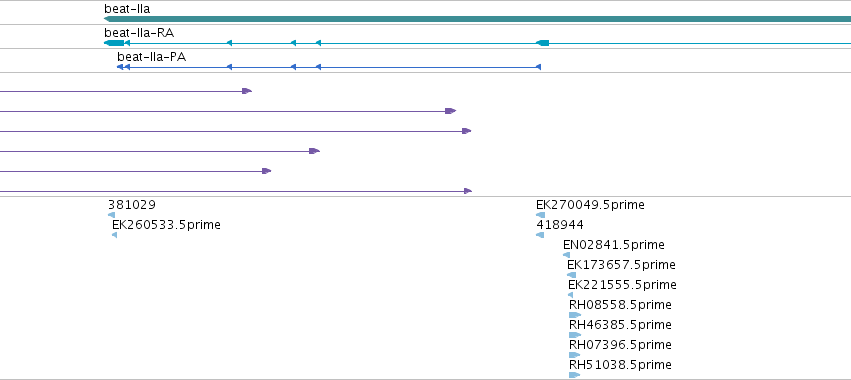Click the EK173657.5prime marker arrow
Image resolution: width=851 pixels, height=380 pixels.
click(x=571, y=275)
